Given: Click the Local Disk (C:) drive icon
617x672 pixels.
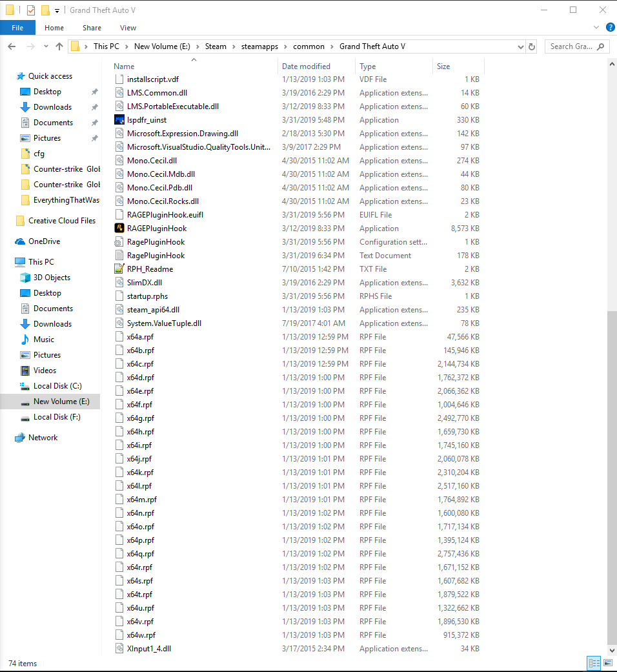Looking at the screenshot, I should pyautogui.click(x=25, y=386).
